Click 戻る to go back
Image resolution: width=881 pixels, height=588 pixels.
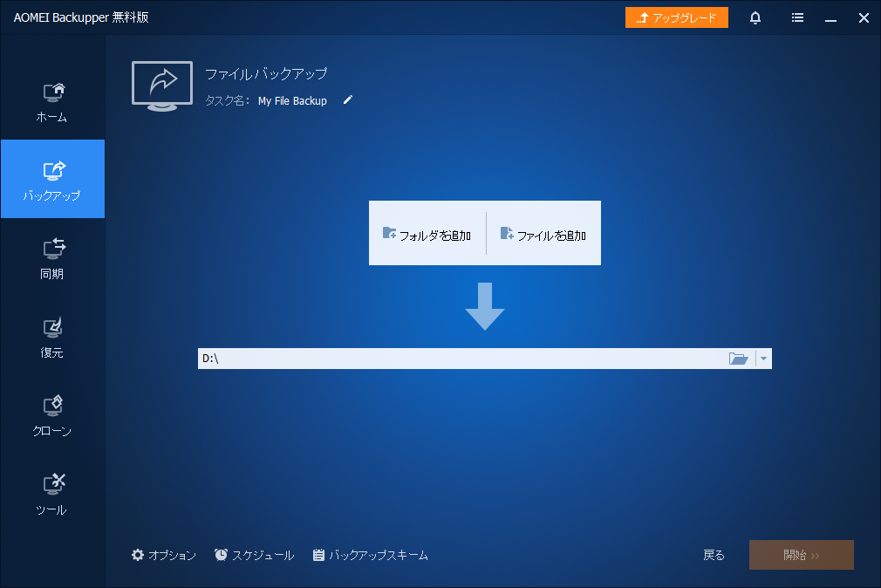click(x=714, y=556)
